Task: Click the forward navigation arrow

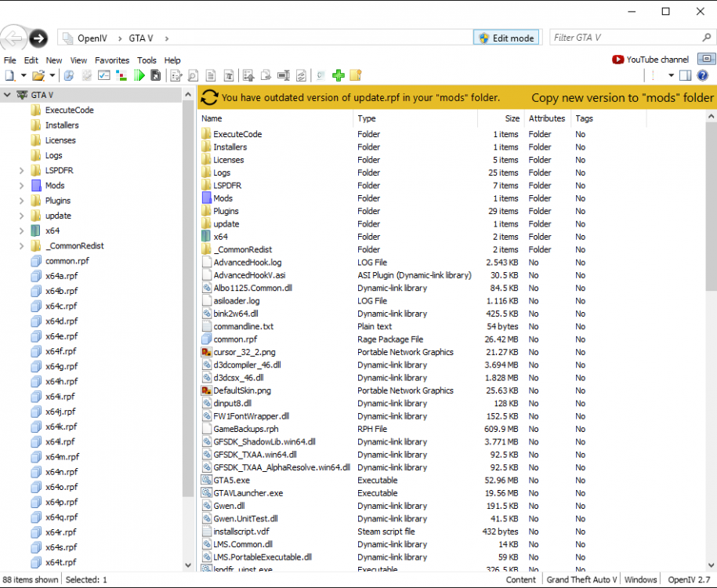Action: (38, 38)
